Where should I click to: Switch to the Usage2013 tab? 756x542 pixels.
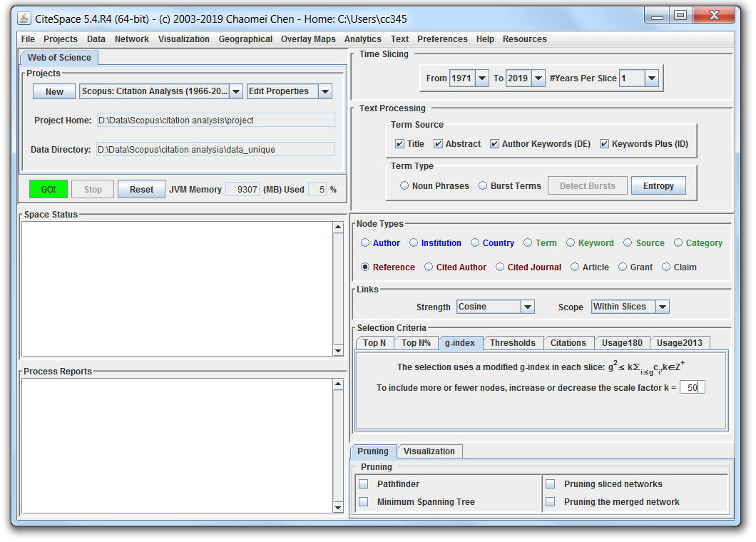pyautogui.click(x=680, y=343)
